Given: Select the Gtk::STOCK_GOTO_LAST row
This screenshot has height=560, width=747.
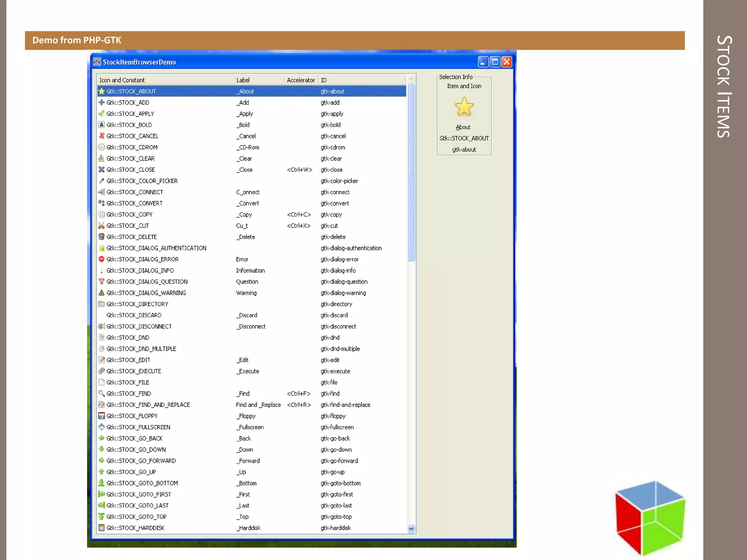Looking at the screenshot, I should click(252, 505).
